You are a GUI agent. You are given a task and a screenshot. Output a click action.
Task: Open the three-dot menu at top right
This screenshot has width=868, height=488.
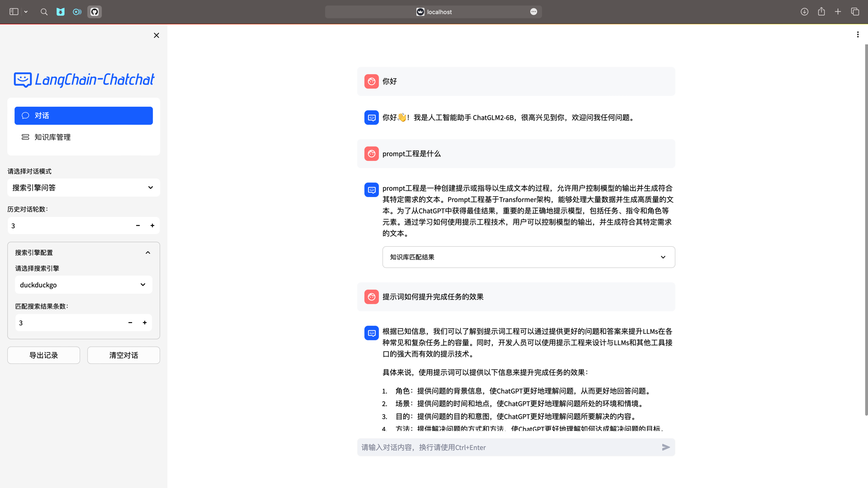coord(858,34)
